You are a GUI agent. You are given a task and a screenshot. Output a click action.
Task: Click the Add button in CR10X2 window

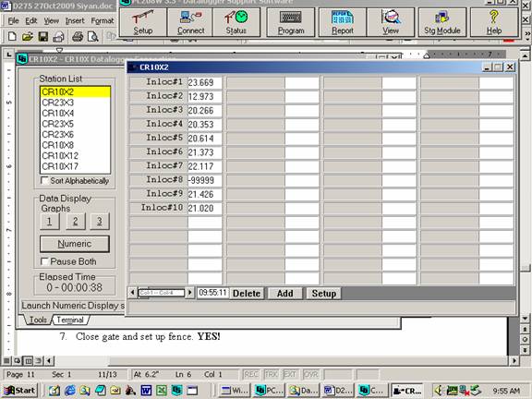pos(285,294)
